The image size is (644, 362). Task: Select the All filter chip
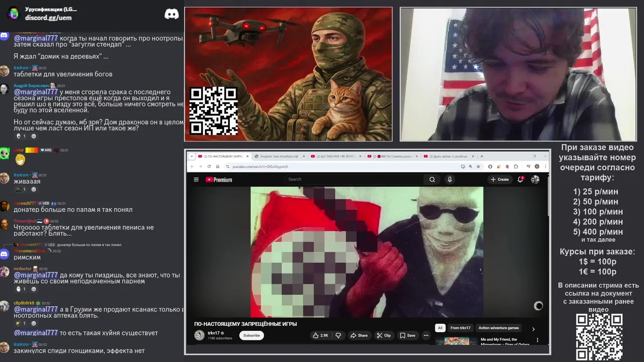pyautogui.click(x=440, y=328)
